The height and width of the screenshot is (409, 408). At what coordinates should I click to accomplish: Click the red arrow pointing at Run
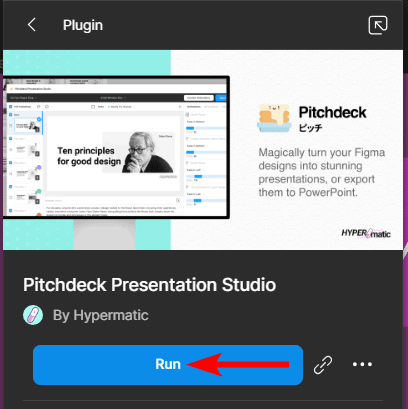point(238,365)
